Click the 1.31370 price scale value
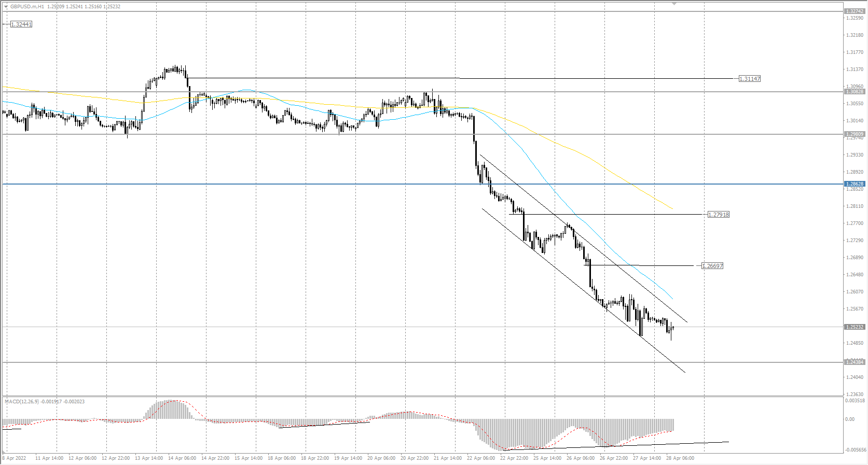 (855, 69)
